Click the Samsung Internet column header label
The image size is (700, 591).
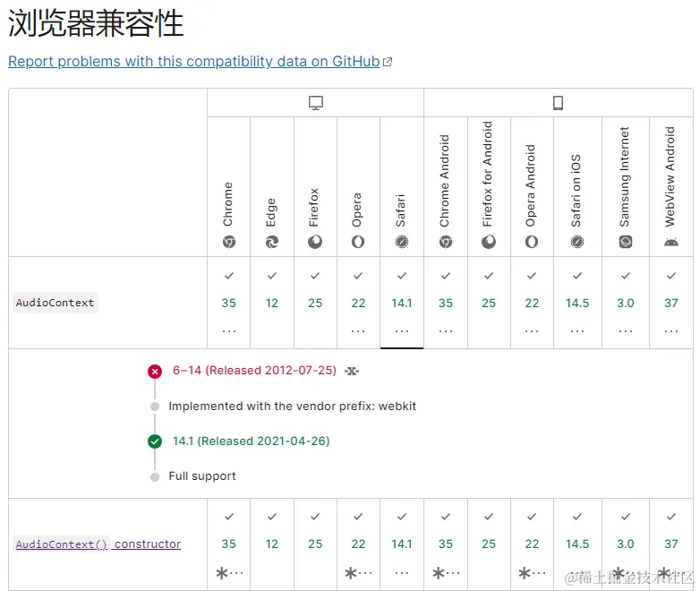(625, 176)
